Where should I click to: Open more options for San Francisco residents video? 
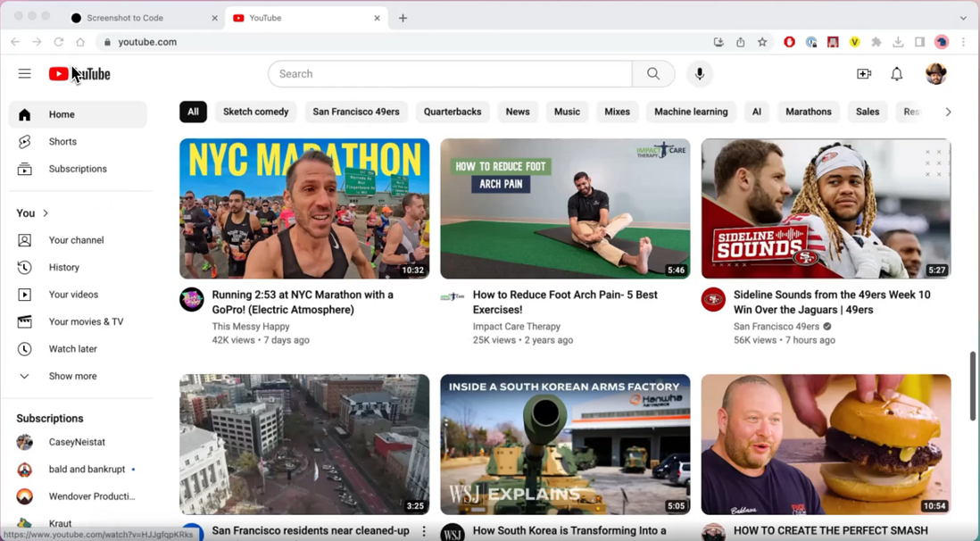(424, 531)
